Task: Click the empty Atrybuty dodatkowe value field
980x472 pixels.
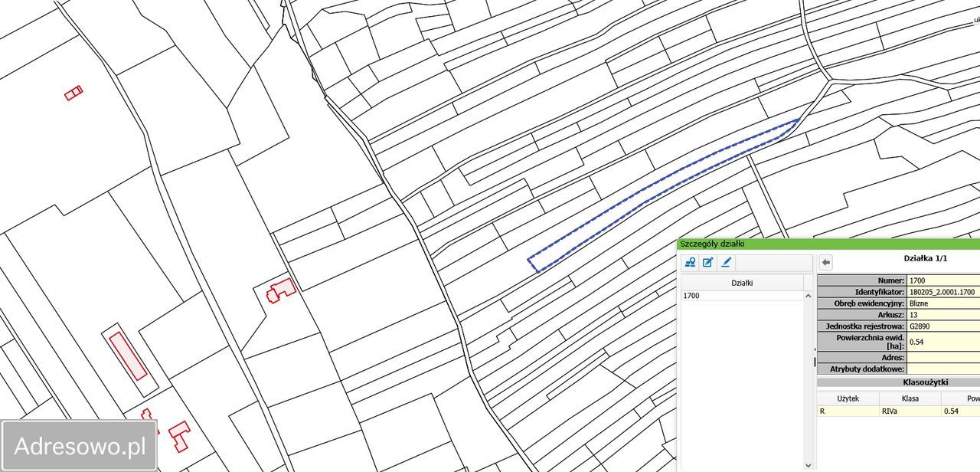Action: click(x=943, y=369)
